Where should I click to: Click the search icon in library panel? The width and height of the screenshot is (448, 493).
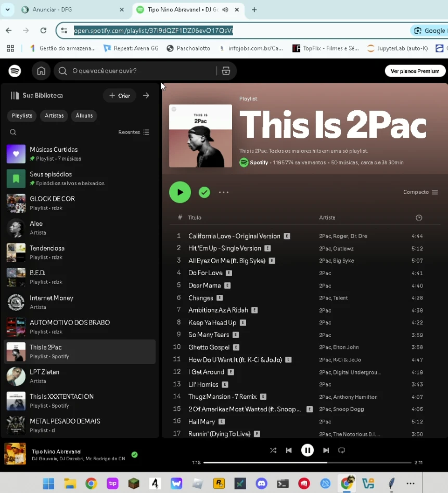13,132
